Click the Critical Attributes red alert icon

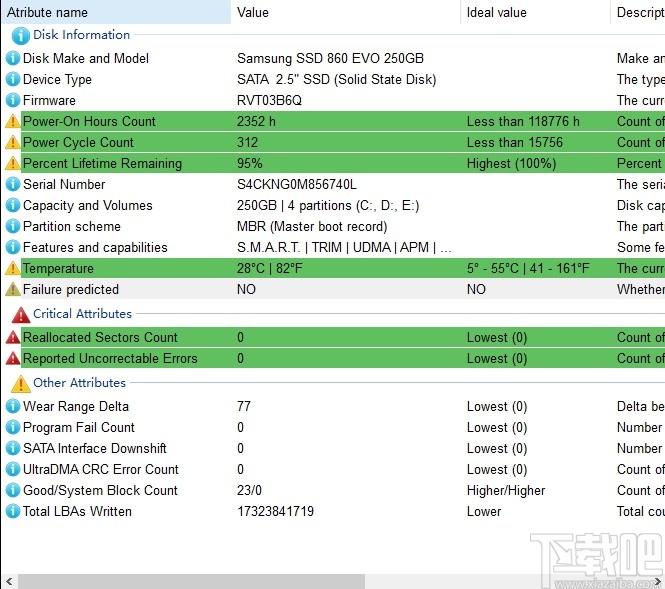(21, 315)
